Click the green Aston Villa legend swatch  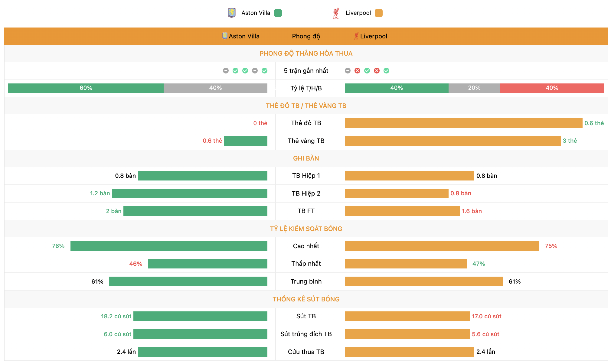coord(278,13)
